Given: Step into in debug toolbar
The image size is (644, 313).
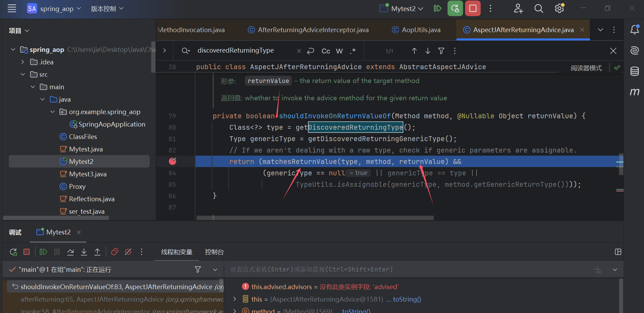Looking at the screenshot, I should coord(84,252).
